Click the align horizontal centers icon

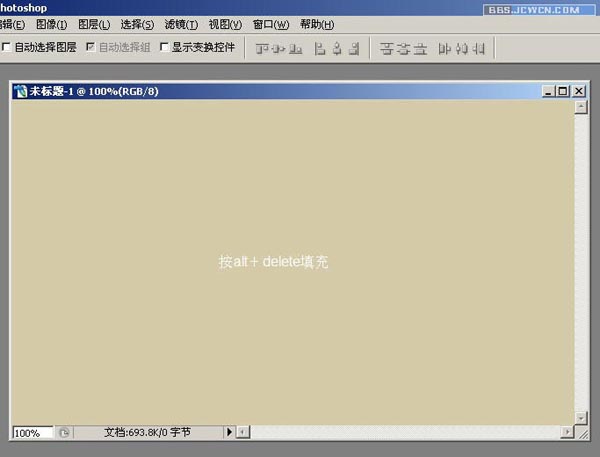click(337, 47)
